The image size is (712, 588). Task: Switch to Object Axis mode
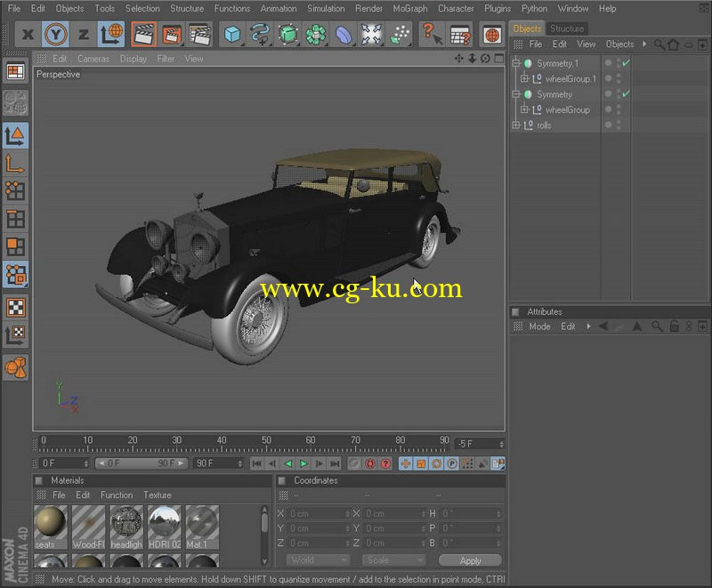click(x=15, y=164)
